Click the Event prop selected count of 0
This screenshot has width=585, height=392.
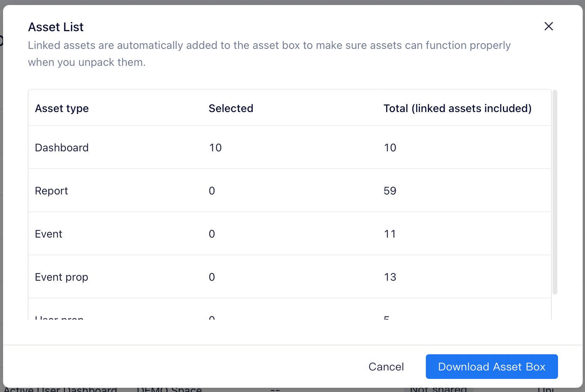[x=212, y=277]
